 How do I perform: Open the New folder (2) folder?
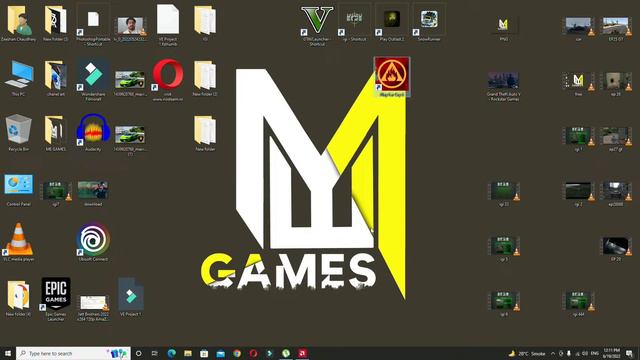pyautogui.click(x=205, y=78)
